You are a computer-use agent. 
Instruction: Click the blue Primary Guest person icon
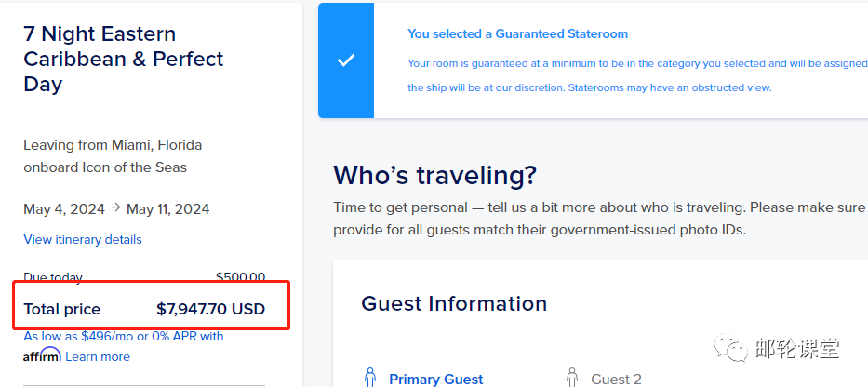pyautogui.click(x=370, y=378)
